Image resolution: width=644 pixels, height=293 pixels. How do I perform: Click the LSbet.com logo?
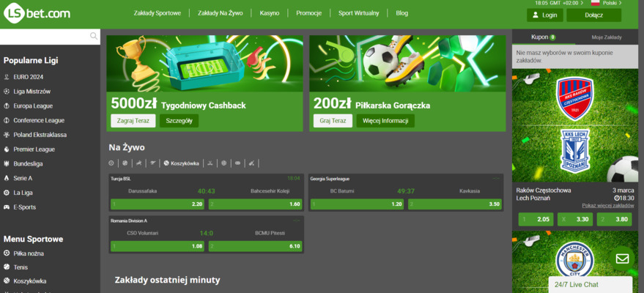point(37,14)
